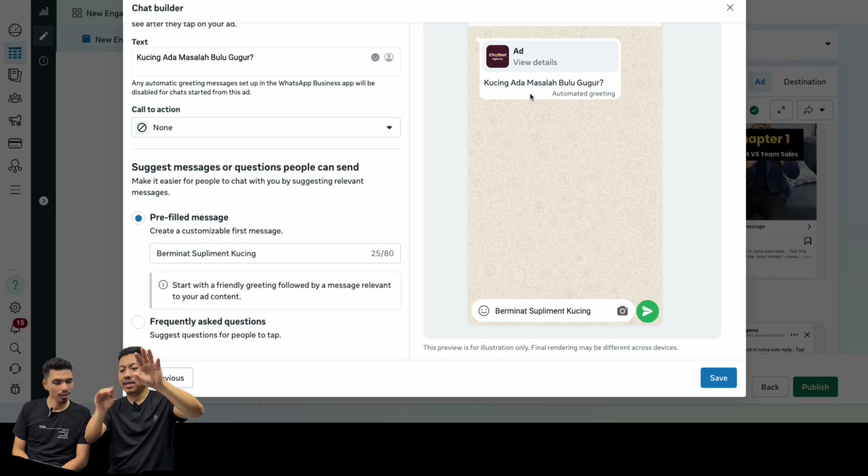This screenshot has height=476, width=868.
Task: Click the Back button
Action: coord(770,387)
